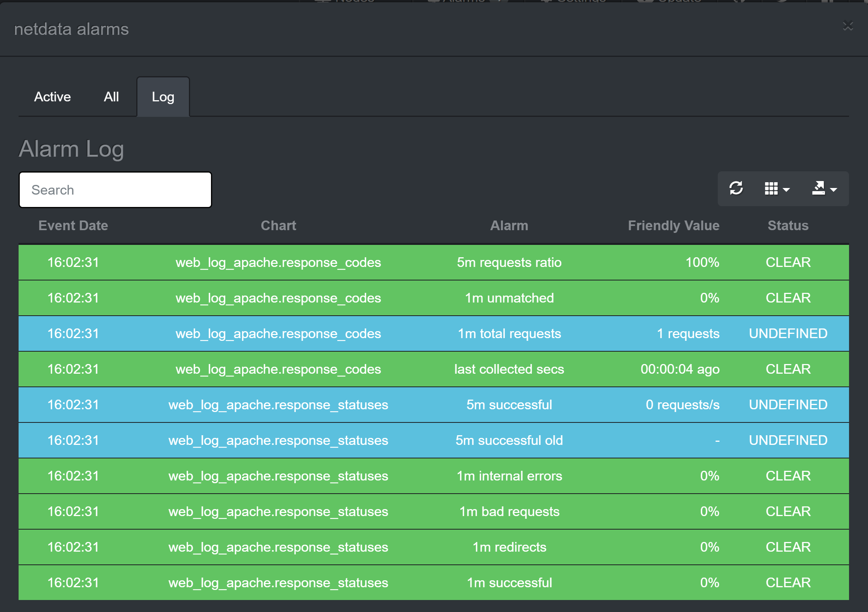Screen dimensions: 868x612
Task: Refresh the alarm log
Action: click(736, 189)
